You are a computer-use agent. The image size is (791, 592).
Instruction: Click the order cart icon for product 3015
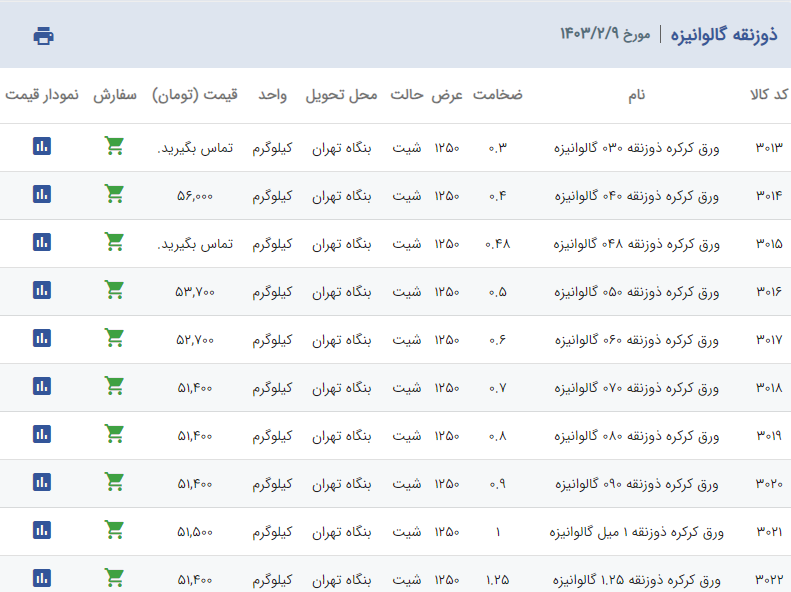coord(114,242)
